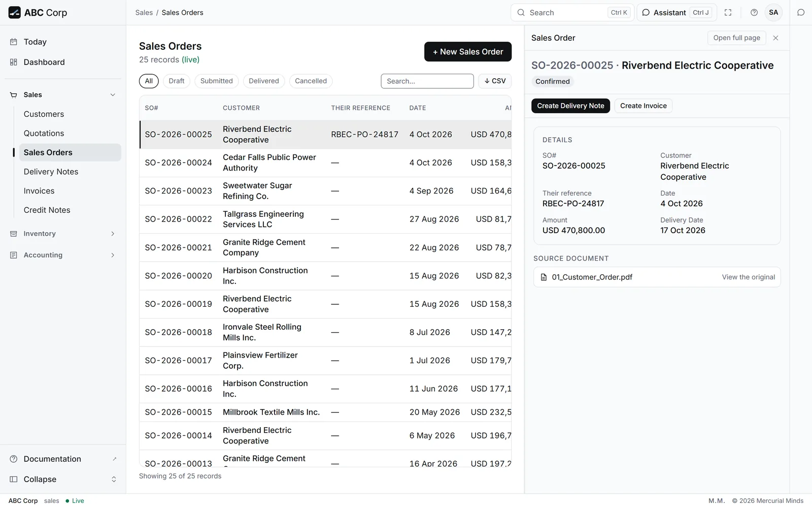Filter by Delivered orders
Viewport: 812px width, 508px height.
pyautogui.click(x=264, y=81)
